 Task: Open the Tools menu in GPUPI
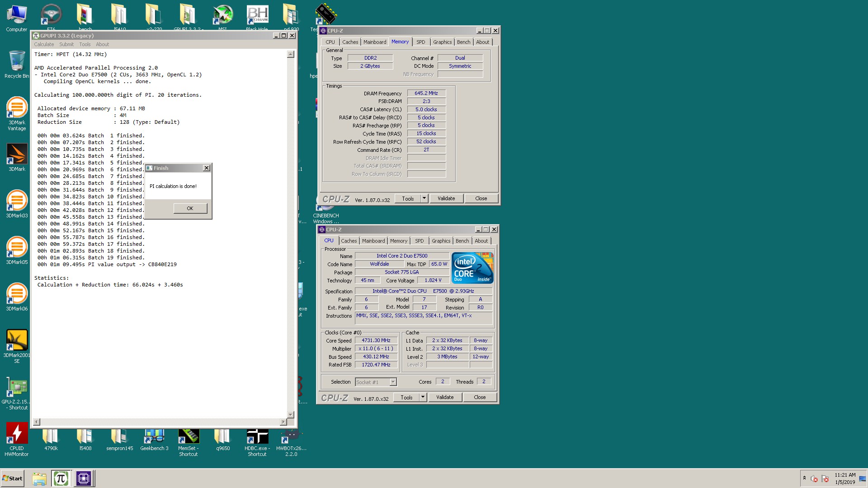(x=85, y=44)
